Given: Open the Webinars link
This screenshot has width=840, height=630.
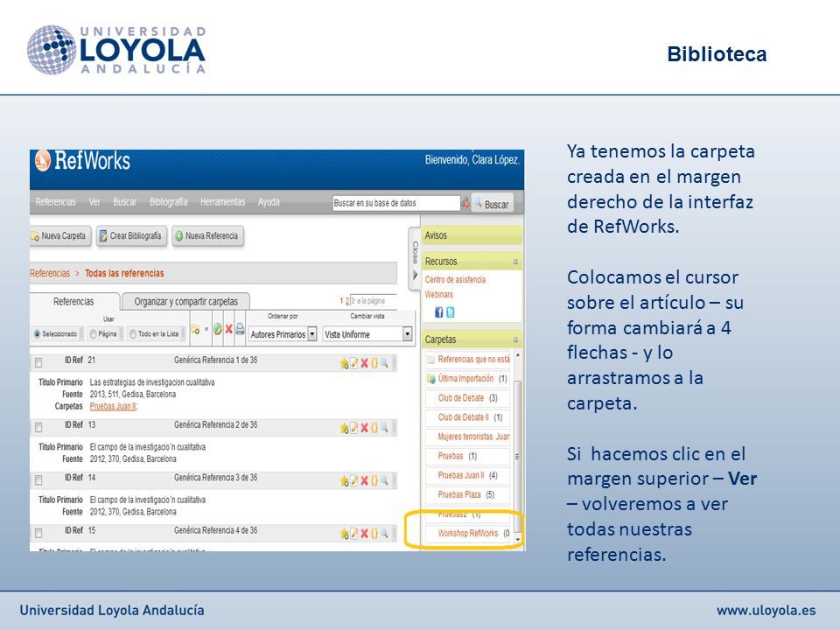Looking at the screenshot, I should pos(438,295).
